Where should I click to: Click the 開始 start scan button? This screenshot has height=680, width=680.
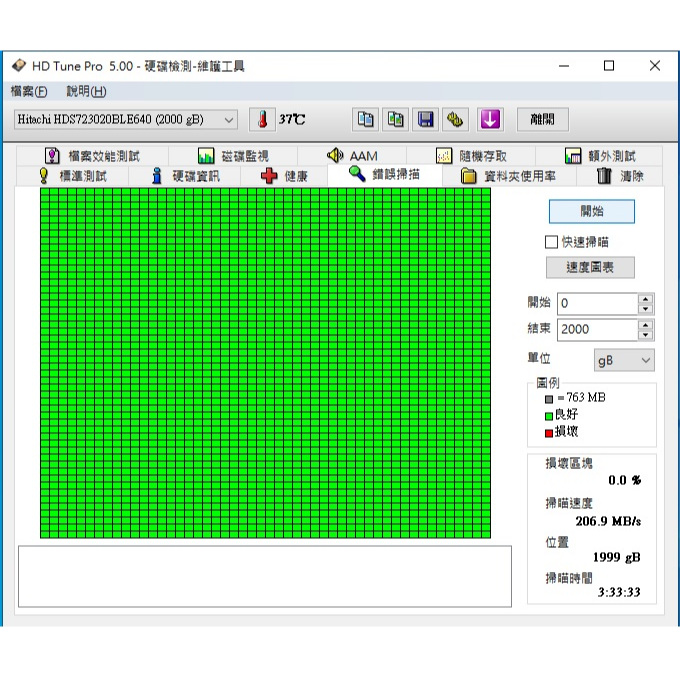click(x=592, y=212)
